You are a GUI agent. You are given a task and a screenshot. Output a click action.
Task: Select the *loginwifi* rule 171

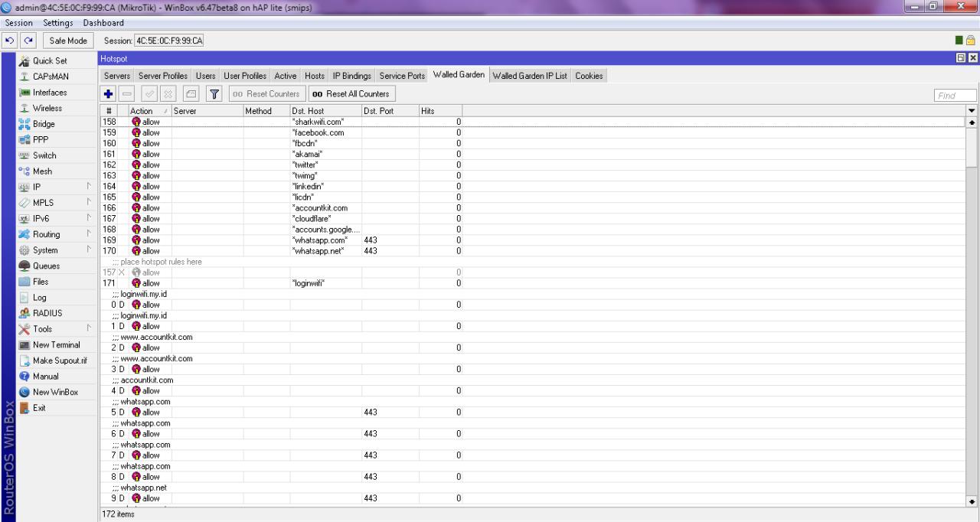534,282
